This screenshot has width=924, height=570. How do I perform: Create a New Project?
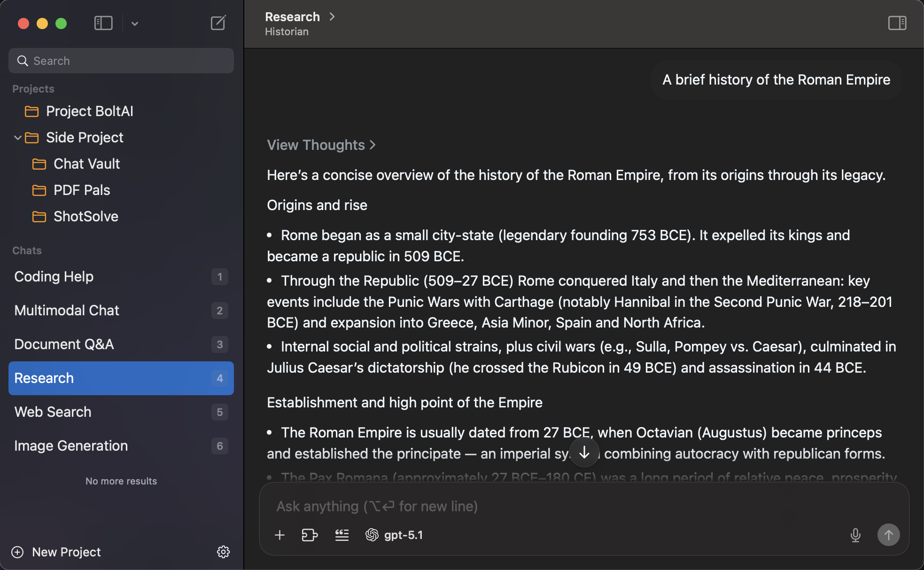point(56,552)
